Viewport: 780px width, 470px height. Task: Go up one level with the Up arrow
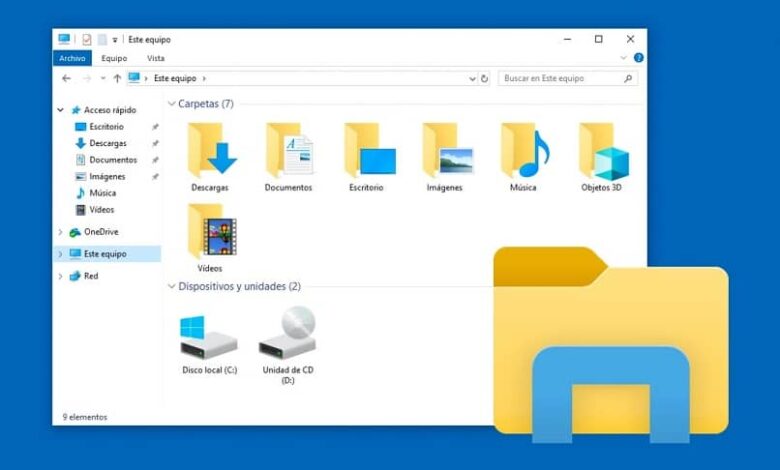coord(117,78)
